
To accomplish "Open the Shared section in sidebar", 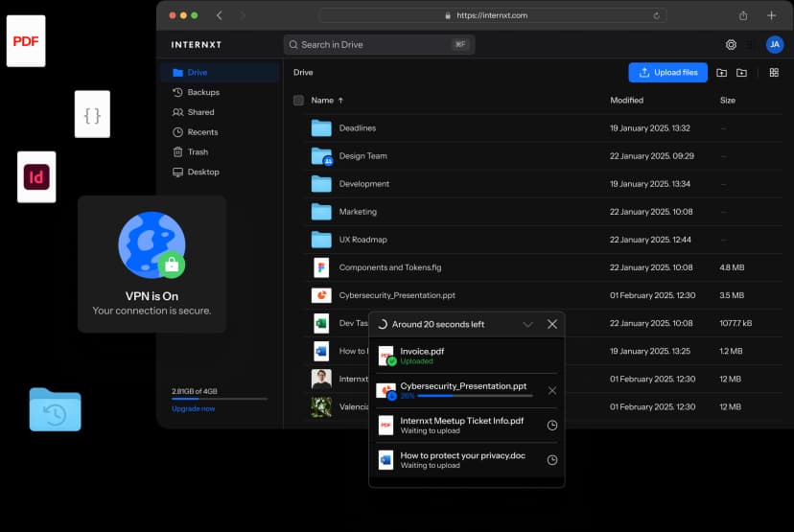I will (220, 112).
